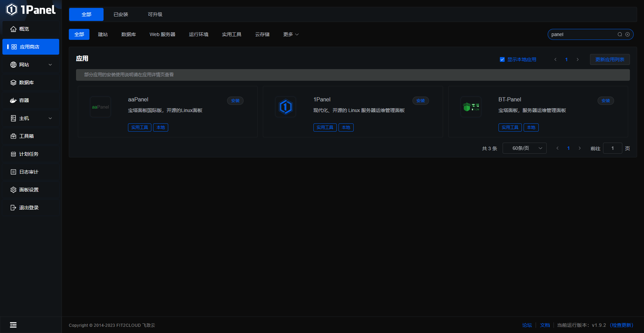Screen dimensions: 644x333
Task: Go to previous page in top pagination
Action: pos(555,59)
